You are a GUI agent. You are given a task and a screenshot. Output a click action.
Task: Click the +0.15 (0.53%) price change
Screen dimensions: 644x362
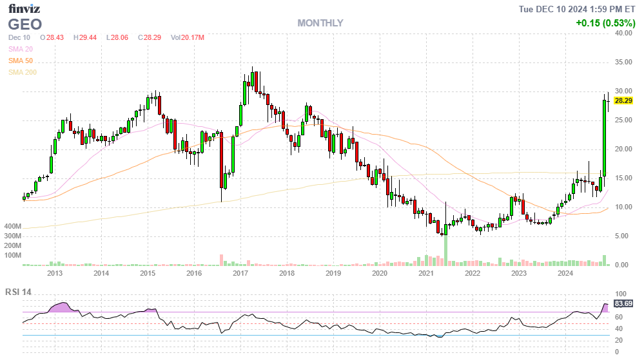point(605,23)
